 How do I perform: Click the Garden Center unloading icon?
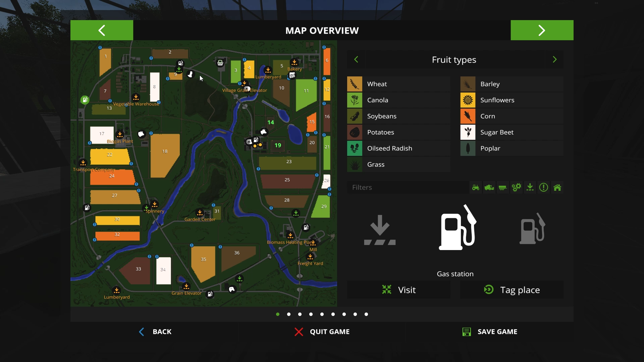pyautogui.click(x=200, y=213)
